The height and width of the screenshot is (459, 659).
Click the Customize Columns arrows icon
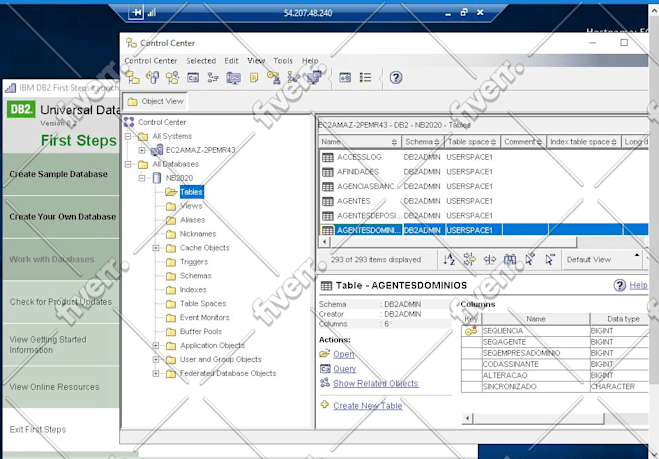coord(490,259)
